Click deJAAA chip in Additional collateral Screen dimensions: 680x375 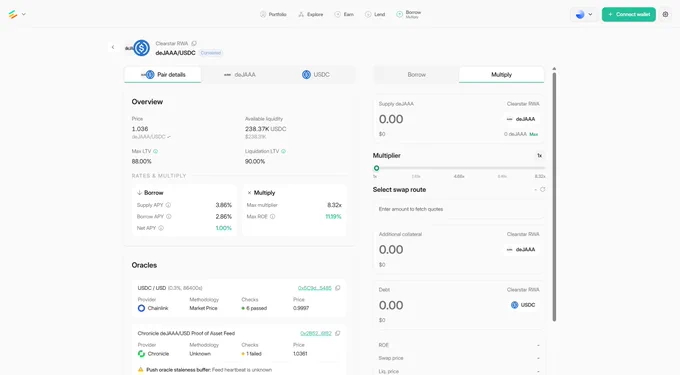[x=521, y=249]
